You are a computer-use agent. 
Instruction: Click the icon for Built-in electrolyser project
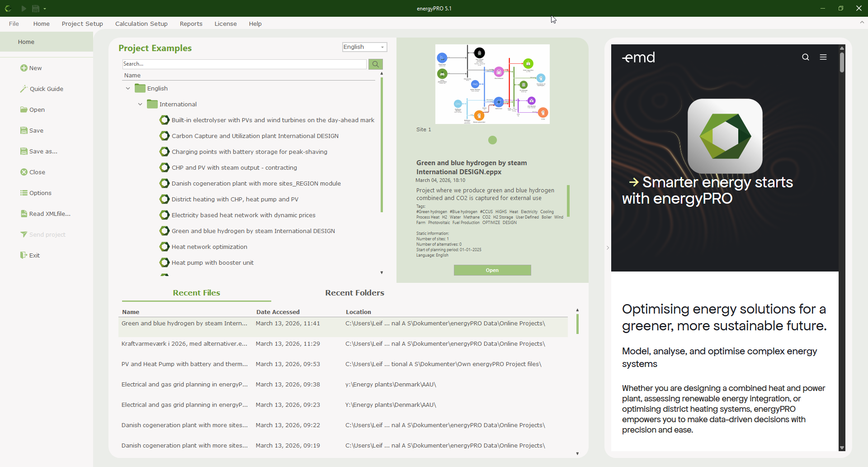tap(165, 120)
